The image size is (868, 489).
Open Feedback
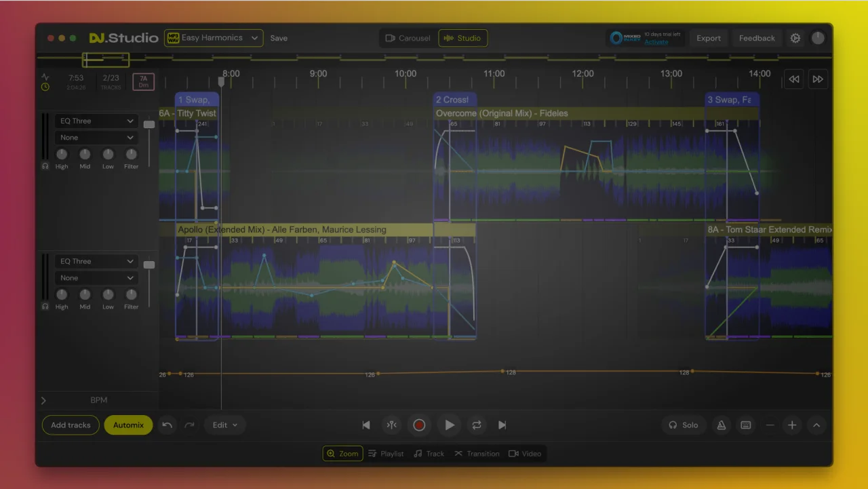757,38
